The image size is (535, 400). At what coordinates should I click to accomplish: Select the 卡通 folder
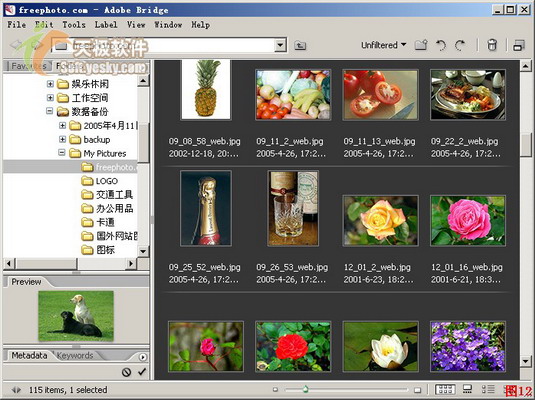point(98,222)
